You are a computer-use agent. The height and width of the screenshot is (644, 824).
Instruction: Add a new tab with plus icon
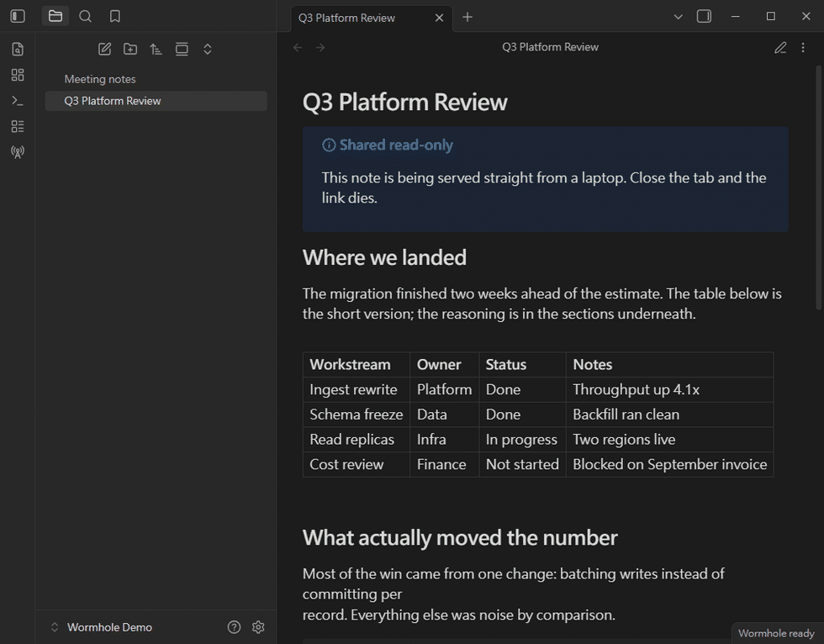pyautogui.click(x=467, y=18)
